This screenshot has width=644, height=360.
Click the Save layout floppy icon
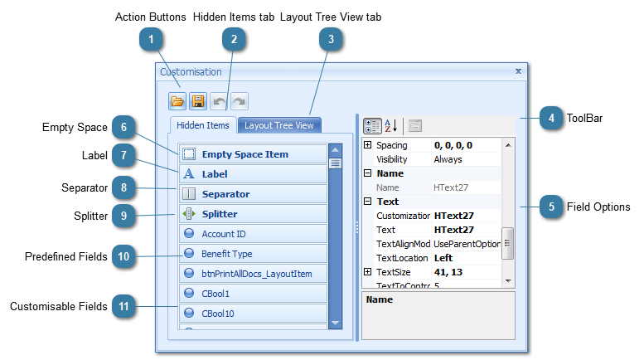[x=198, y=101]
